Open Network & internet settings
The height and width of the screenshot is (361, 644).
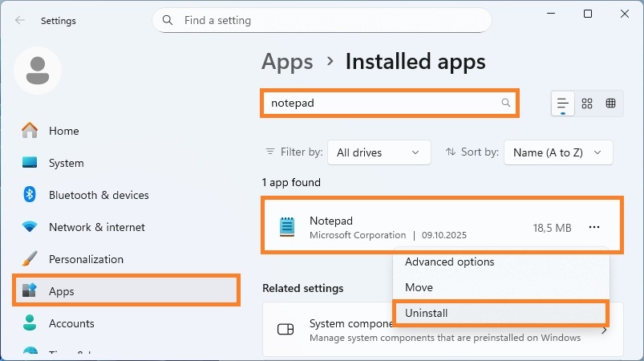click(96, 227)
